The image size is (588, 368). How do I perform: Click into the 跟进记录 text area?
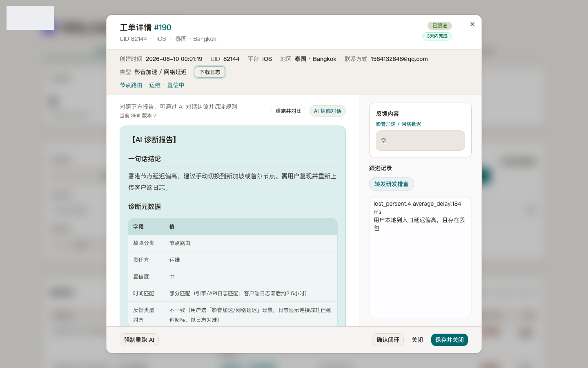click(420, 257)
